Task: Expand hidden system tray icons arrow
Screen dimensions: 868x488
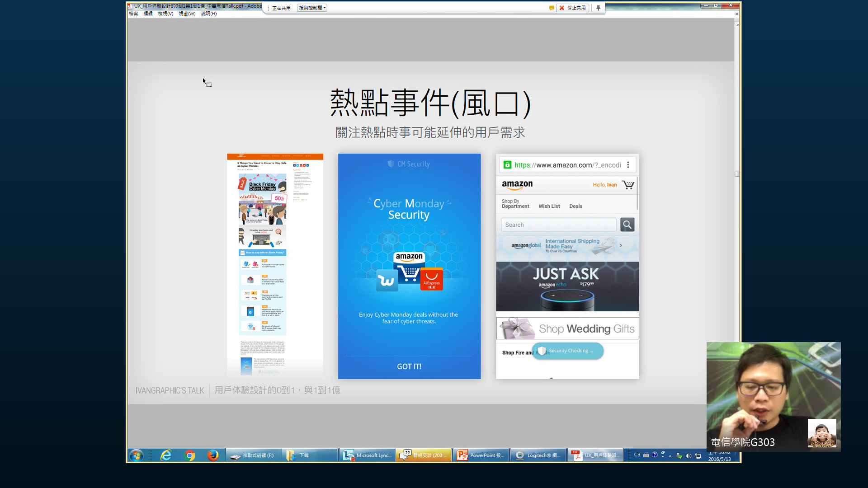Action: coord(670,455)
